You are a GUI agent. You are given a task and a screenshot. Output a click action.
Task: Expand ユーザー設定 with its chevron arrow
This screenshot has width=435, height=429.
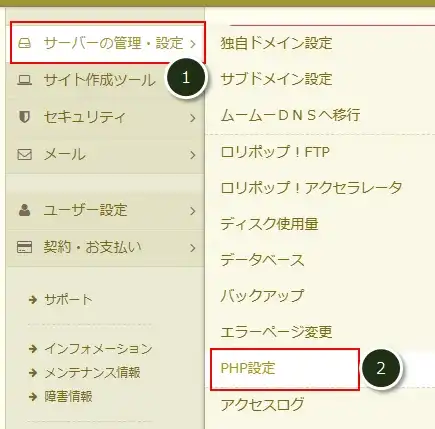193,211
